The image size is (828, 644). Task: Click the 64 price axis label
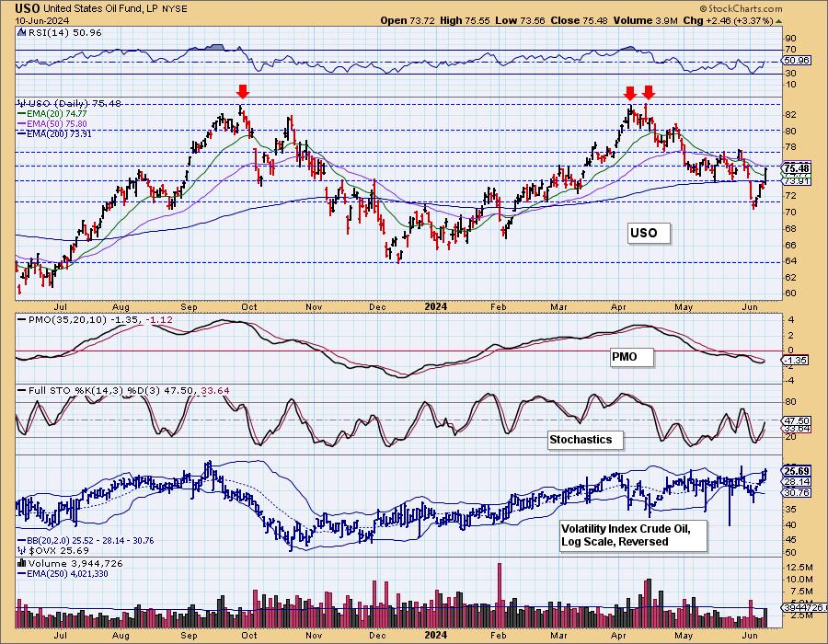click(791, 261)
